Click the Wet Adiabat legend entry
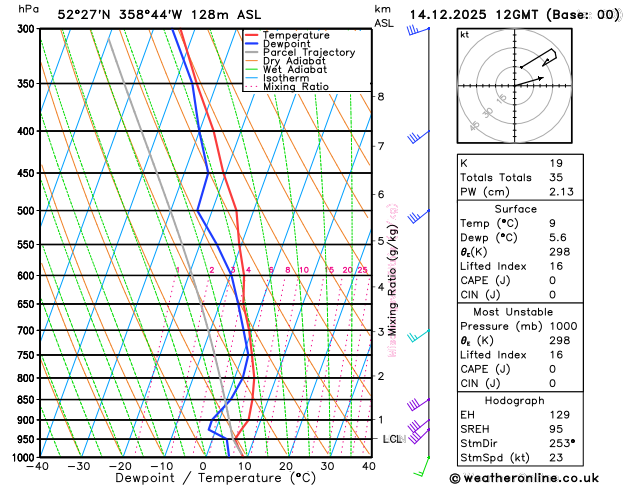 [286, 69]
